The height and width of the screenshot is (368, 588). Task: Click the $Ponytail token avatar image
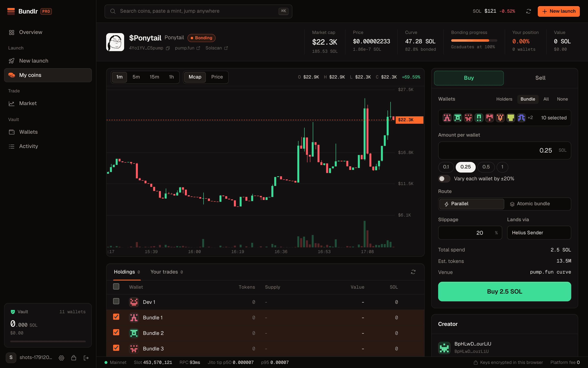(115, 42)
